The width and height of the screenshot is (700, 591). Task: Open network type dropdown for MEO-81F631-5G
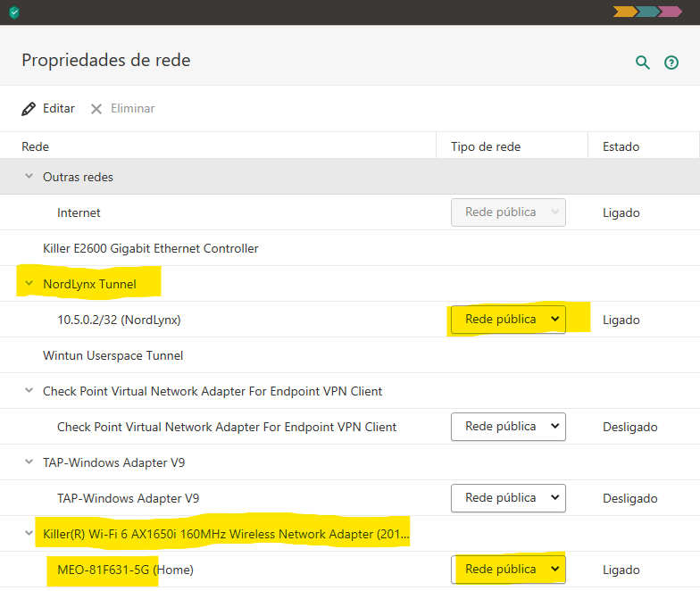(508, 570)
